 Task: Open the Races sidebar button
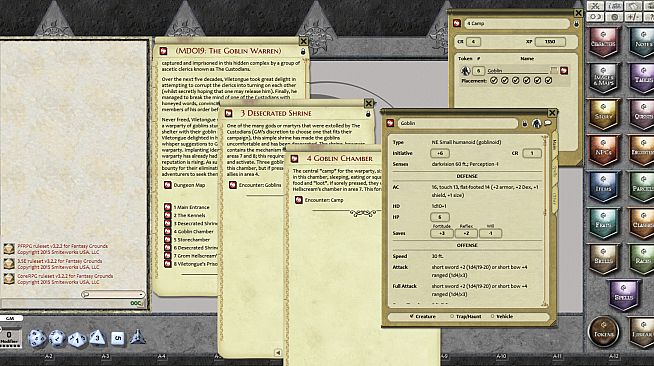642,259
